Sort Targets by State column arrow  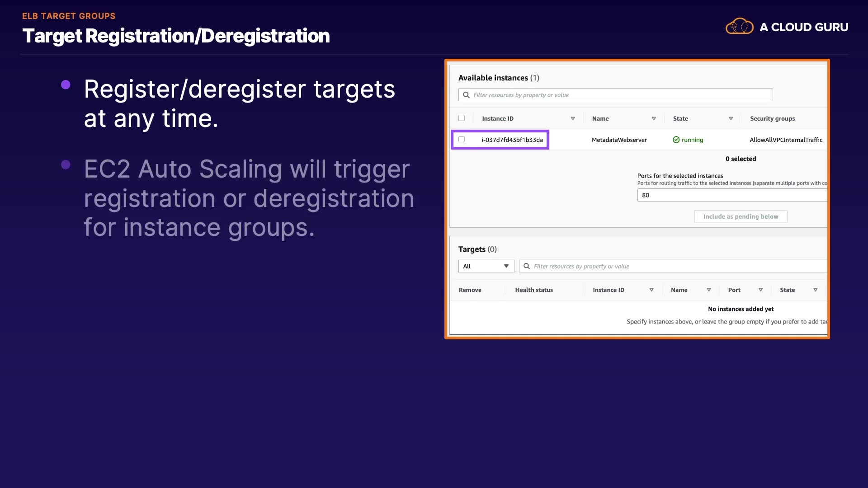815,290
